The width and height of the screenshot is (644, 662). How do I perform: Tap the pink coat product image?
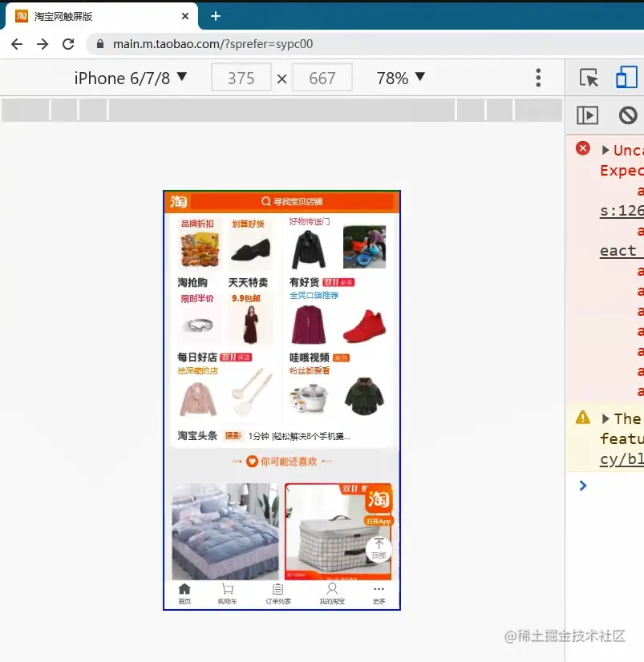pyautogui.click(x=198, y=399)
